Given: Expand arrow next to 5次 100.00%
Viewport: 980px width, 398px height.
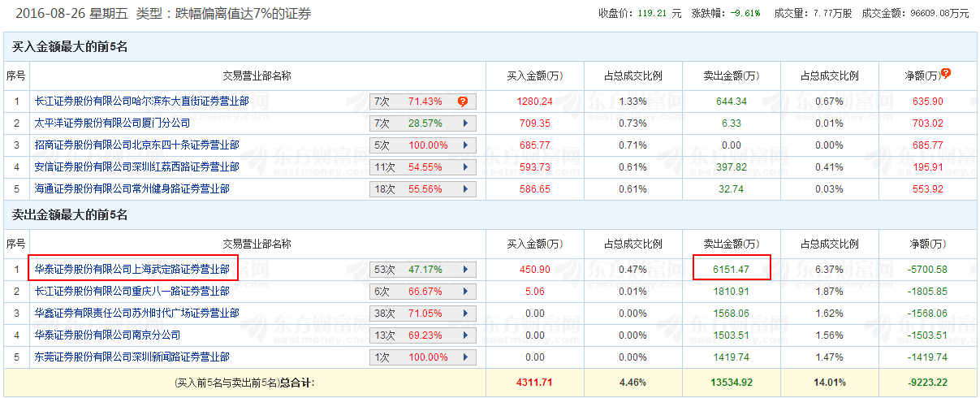Looking at the screenshot, I should pos(465,145).
